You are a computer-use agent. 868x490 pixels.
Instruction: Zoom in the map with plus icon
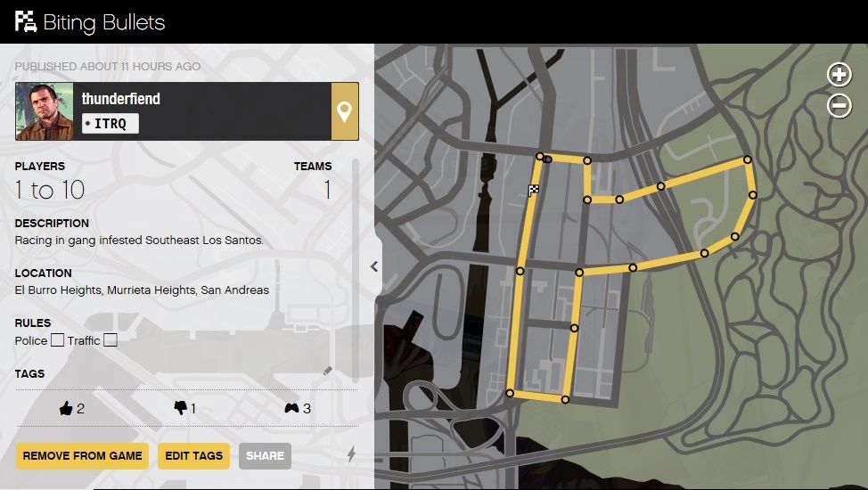pos(839,75)
